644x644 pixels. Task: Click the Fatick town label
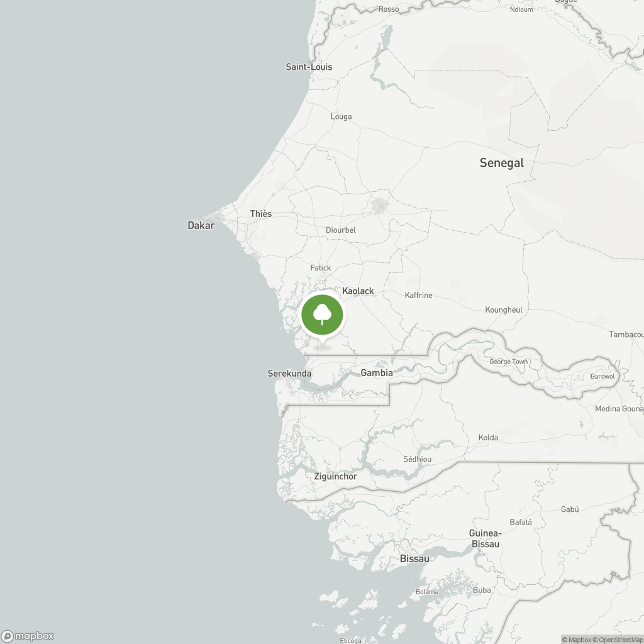pos(320,268)
